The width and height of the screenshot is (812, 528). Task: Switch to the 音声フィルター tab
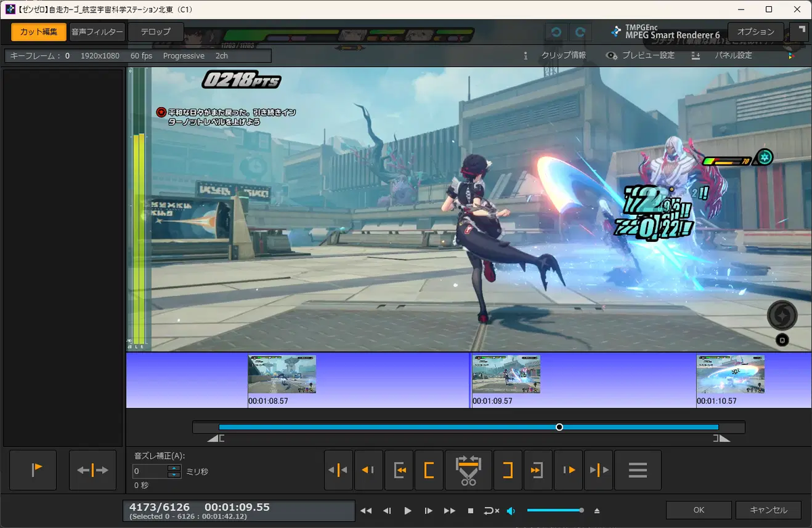point(97,32)
